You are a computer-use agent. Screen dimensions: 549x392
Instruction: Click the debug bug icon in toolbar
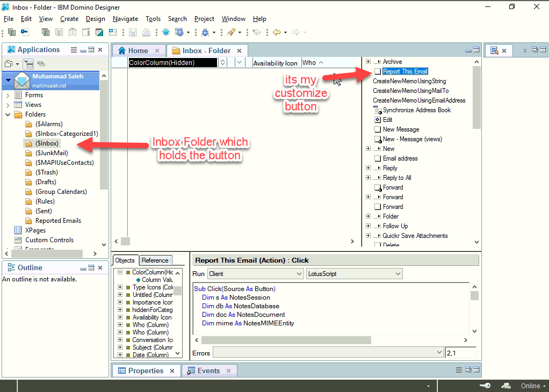click(205, 33)
